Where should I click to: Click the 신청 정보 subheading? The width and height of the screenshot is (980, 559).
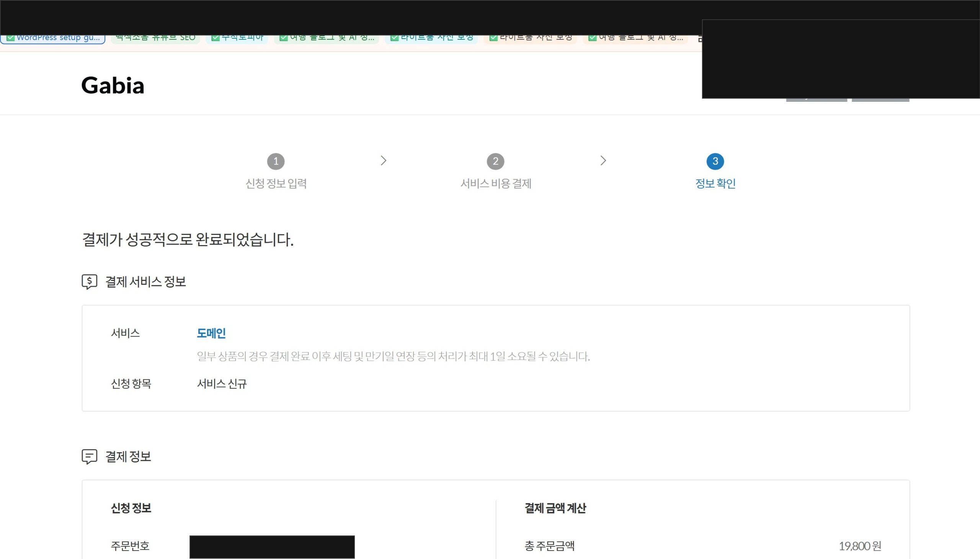131,508
